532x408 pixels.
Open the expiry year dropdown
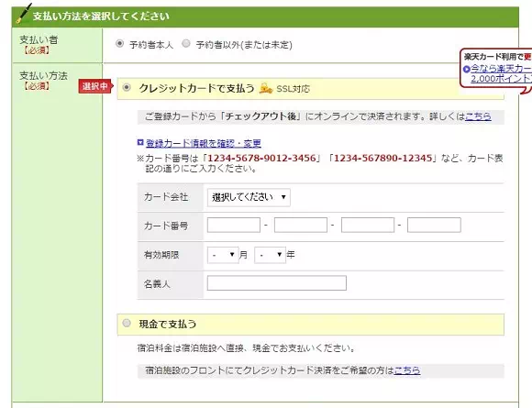[270, 255]
